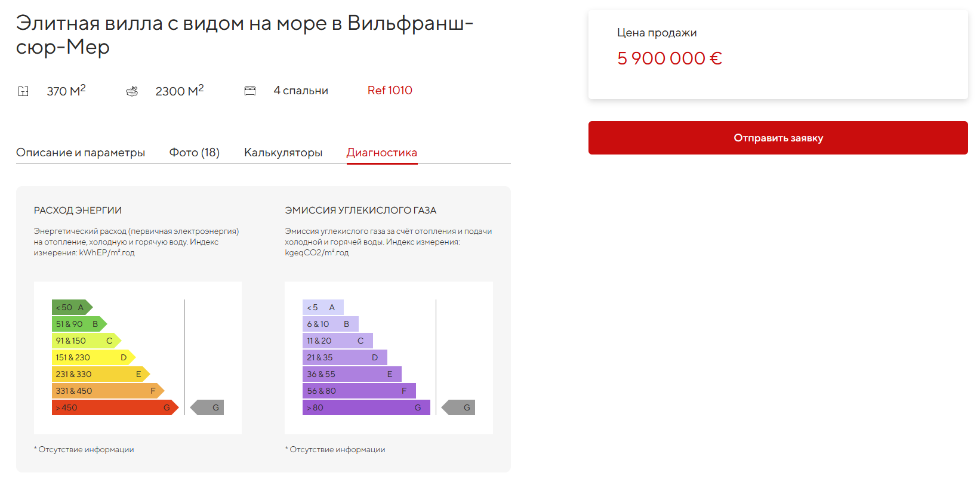The image size is (980, 485).
Task: Click the red G energy bar > 450
Action: click(x=114, y=407)
